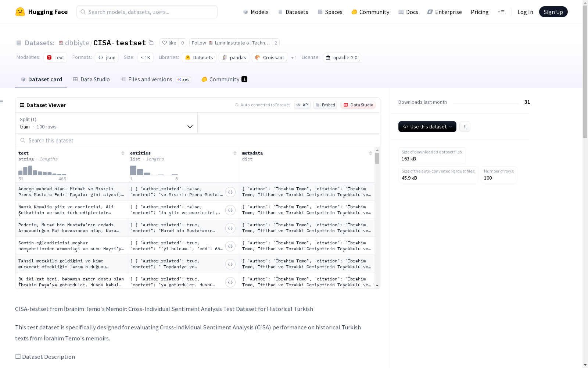
Task: Select metadata cell in the Tahsil merakile row
Action: (x=306, y=264)
